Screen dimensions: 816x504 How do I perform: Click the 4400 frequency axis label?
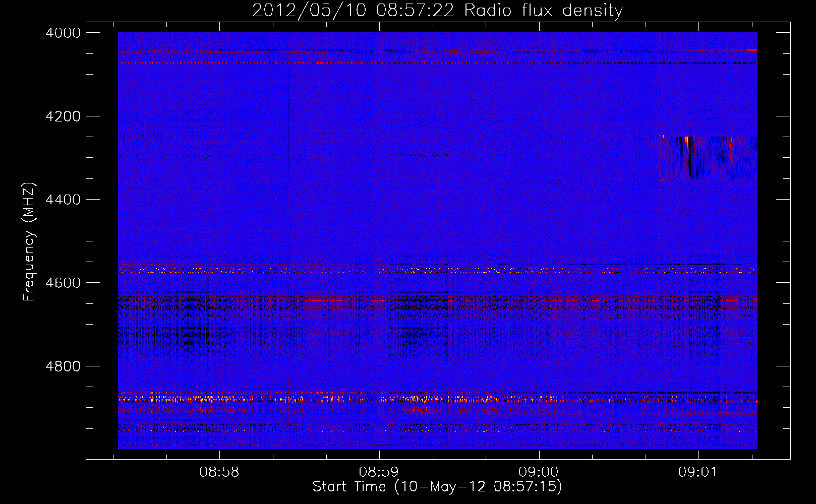pyautogui.click(x=63, y=200)
